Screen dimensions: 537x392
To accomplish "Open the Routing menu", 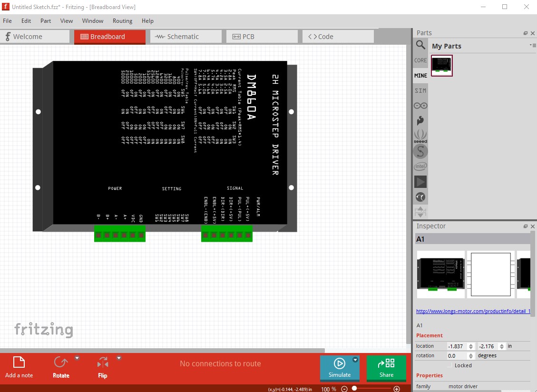I will [x=122, y=21].
